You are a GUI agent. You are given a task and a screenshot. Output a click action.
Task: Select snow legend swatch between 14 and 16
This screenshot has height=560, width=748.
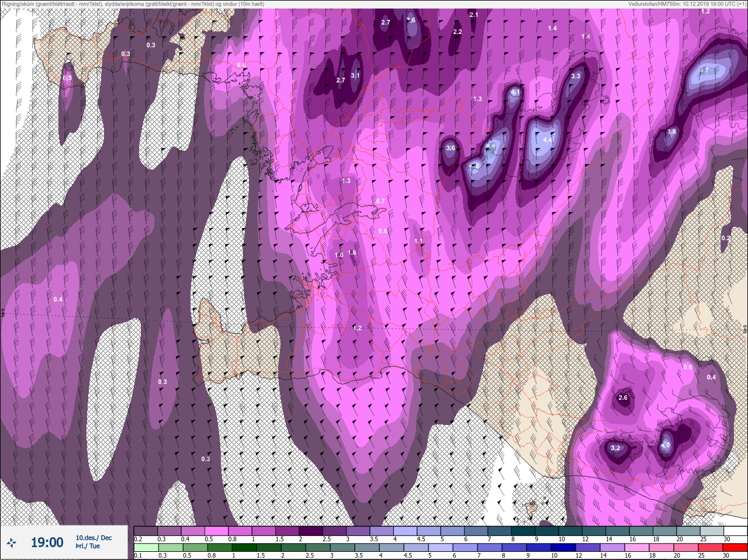(x=618, y=531)
